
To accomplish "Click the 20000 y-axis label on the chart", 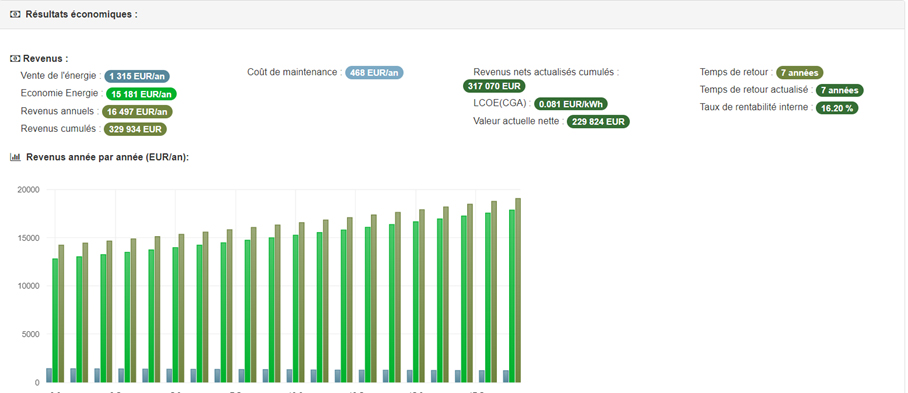I will [28, 190].
